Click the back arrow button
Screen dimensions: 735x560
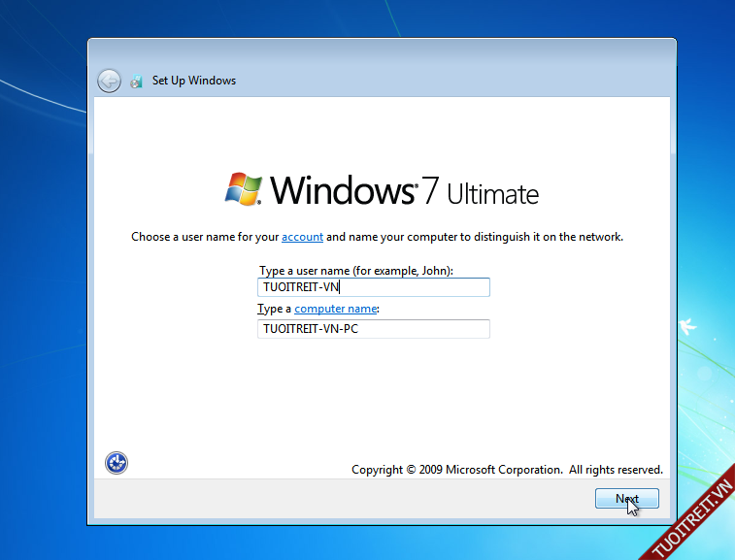coord(109,82)
